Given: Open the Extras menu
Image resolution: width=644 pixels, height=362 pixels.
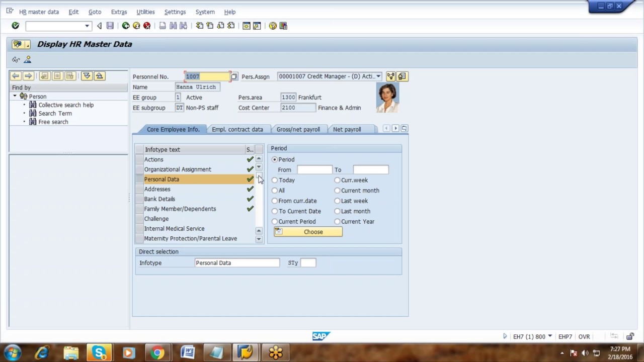Looking at the screenshot, I should (x=119, y=12).
